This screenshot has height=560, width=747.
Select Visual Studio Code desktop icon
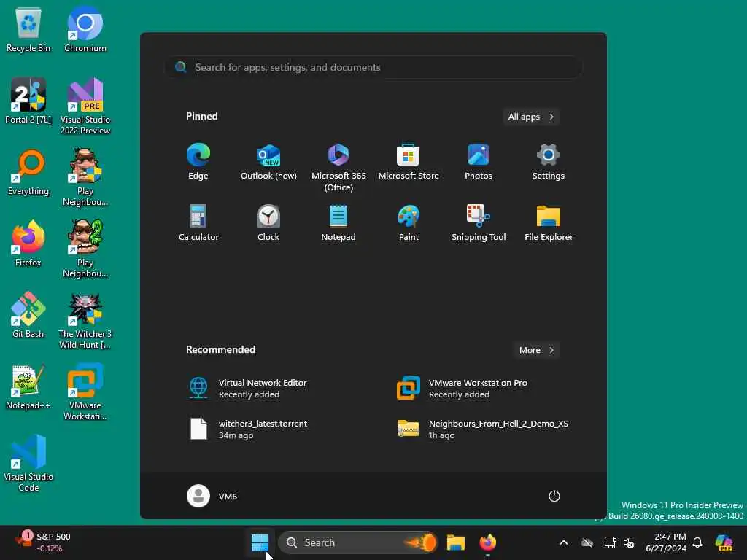[28, 463]
